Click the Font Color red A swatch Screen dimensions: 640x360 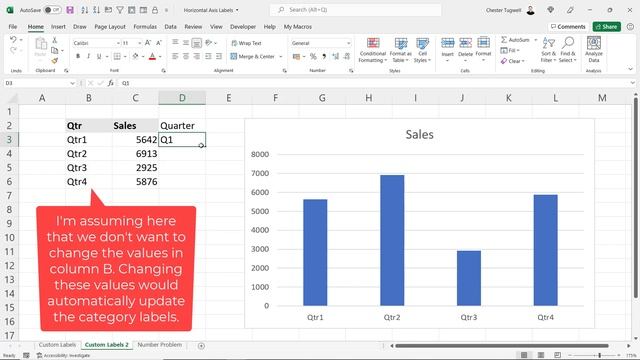point(152,56)
